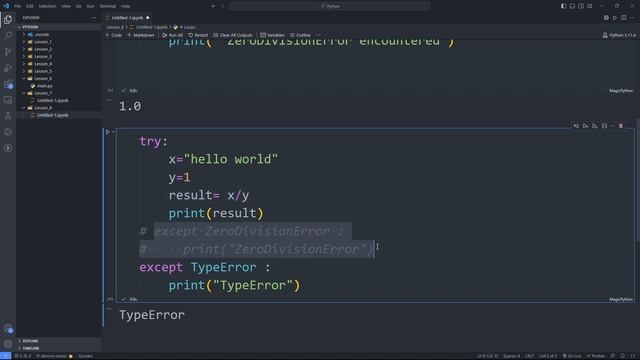Select the Python 3.11.4 kernel picker
Screen dimensions: 640x360
pyautogui.click(x=619, y=36)
